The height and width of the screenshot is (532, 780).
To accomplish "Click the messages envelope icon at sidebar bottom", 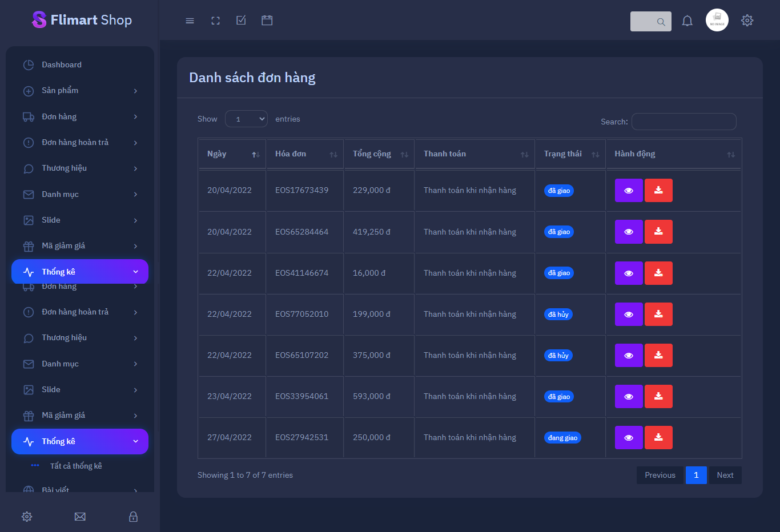I will (x=80, y=517).
